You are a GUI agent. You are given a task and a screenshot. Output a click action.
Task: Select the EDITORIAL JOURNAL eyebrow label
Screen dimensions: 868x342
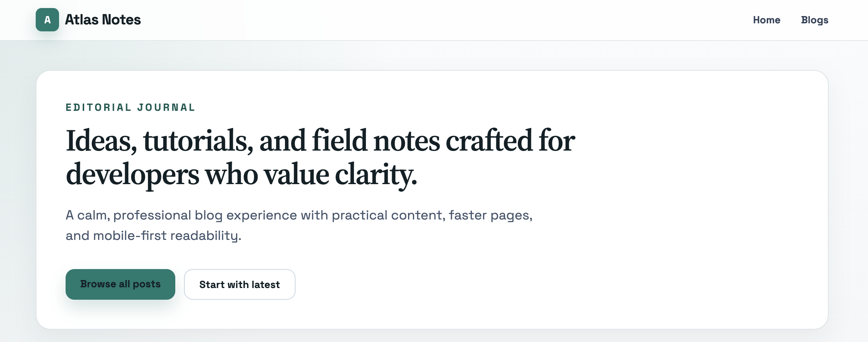click(130, 107)
